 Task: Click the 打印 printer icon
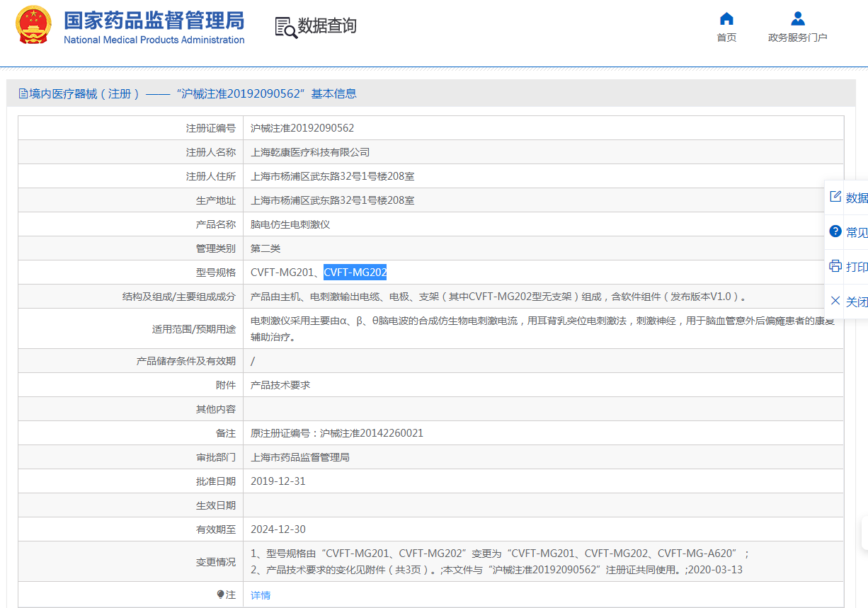tap(835, 266)
